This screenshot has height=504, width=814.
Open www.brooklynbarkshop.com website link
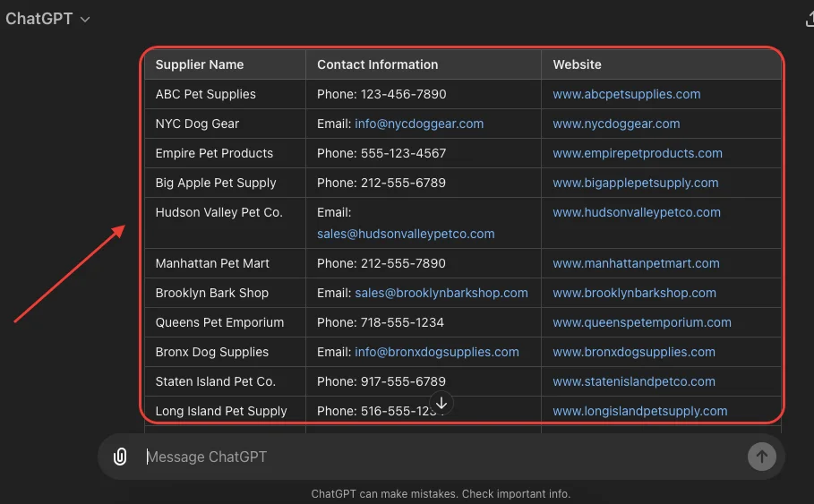pyautogui.click(x=634, y=293)
